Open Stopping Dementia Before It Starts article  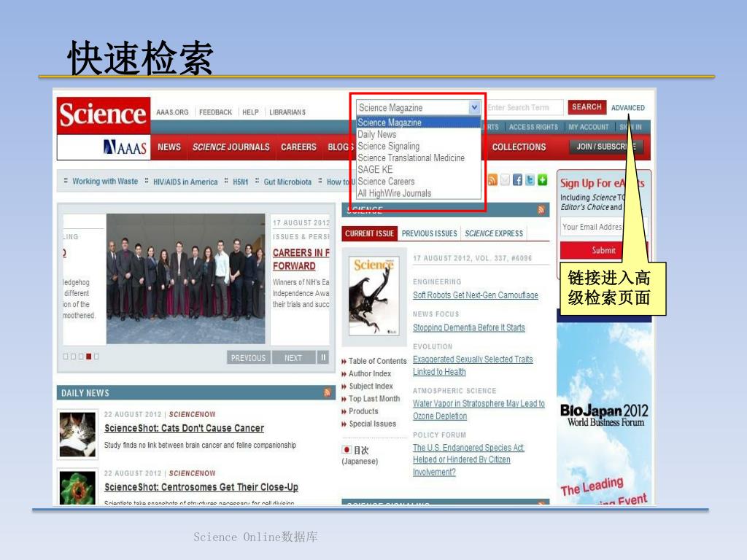coord(469,327)
